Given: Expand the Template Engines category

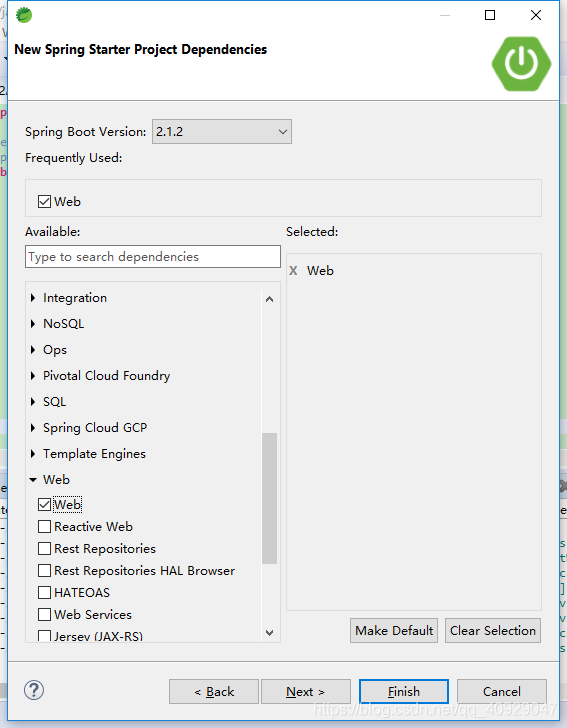Looking at the screenshot, I should pos(33,454).
